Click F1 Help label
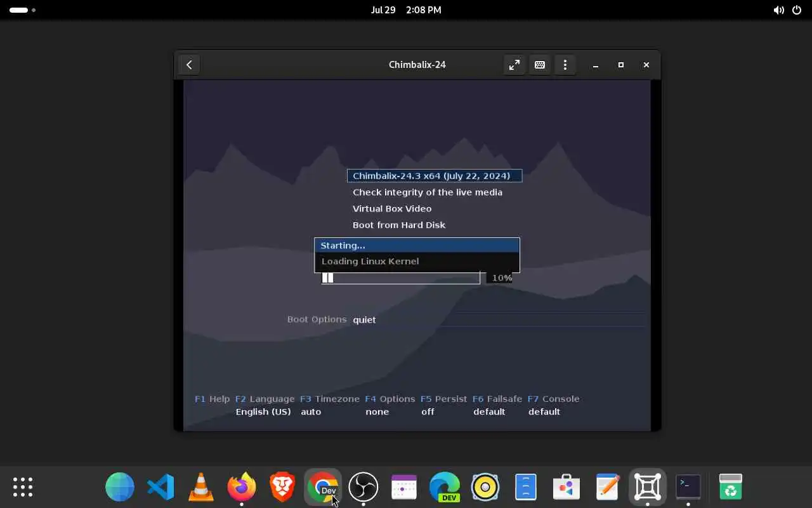 point(212,399)
